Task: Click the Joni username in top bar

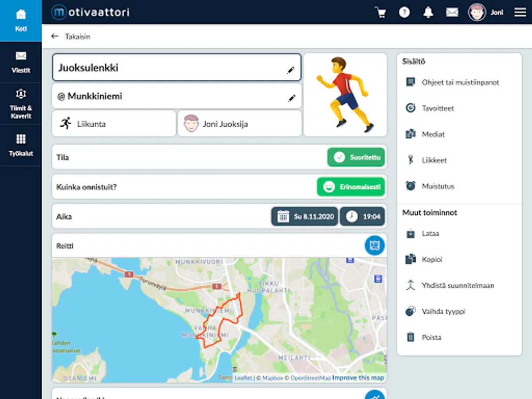Action: pyautogui.click(x=497, y=12)
